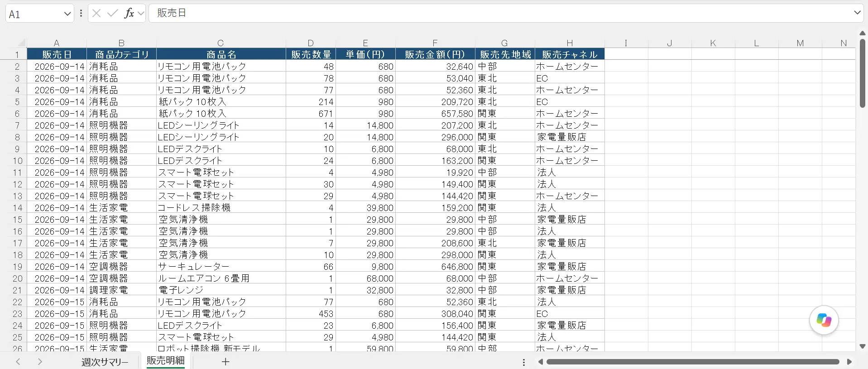Image resolution: width=868 pixels, height=369 pixels.
Task: Switch to the 週次サマリー sheet tab
Action: tap(105, 362)
